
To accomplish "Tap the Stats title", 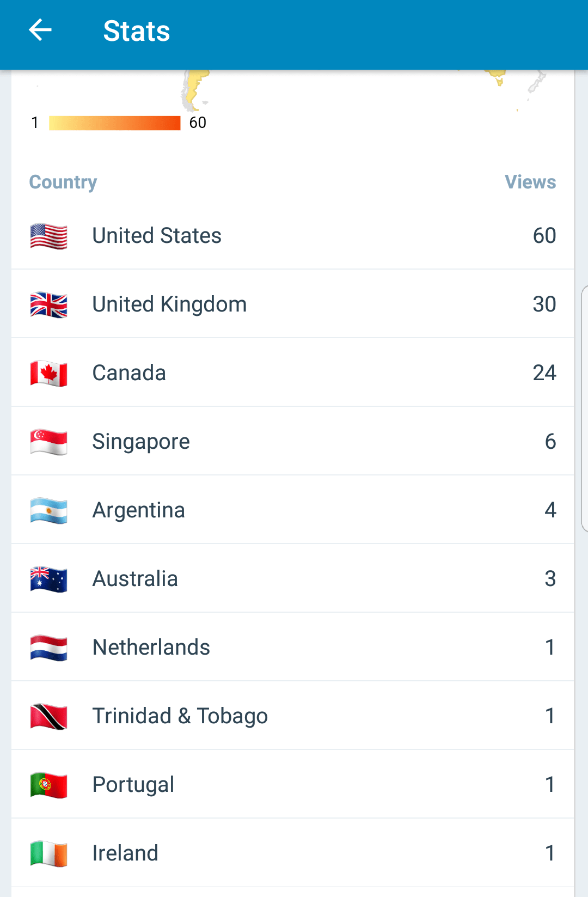I will (x=137, y=31).
